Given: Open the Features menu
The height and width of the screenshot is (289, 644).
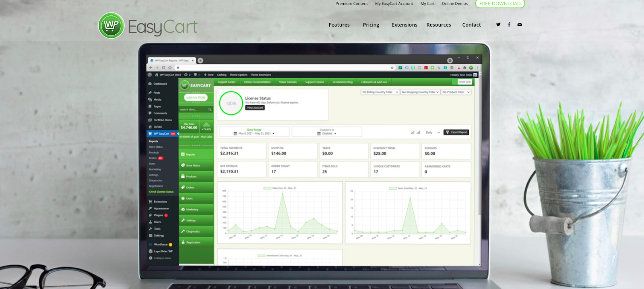Looking at the screenshot, I should 339,25.
